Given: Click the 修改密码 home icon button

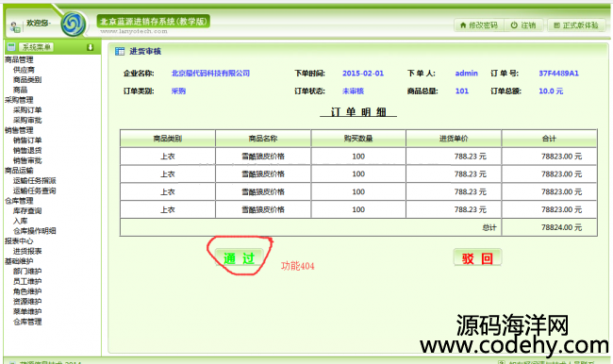Looking at the screenshot, I should pos(479,25).
